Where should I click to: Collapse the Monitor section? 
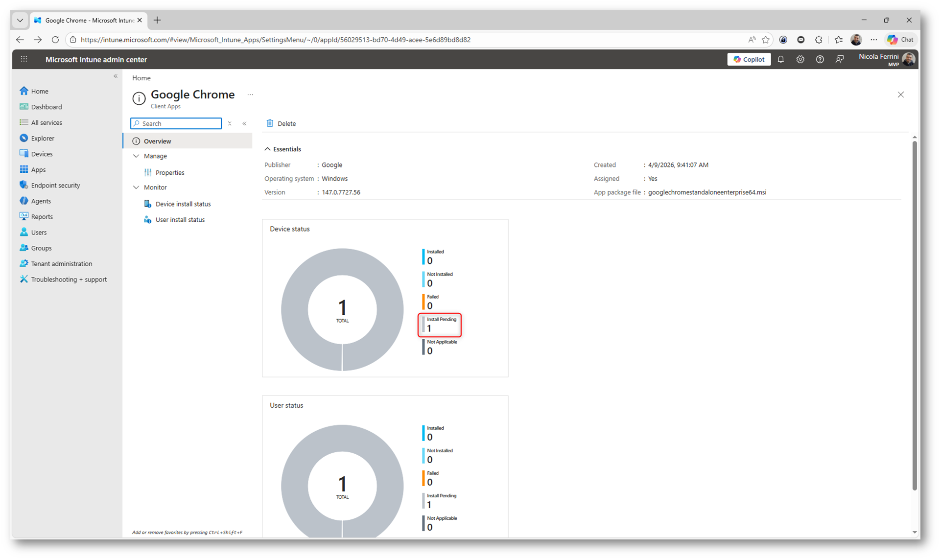(x=137, y=187)
